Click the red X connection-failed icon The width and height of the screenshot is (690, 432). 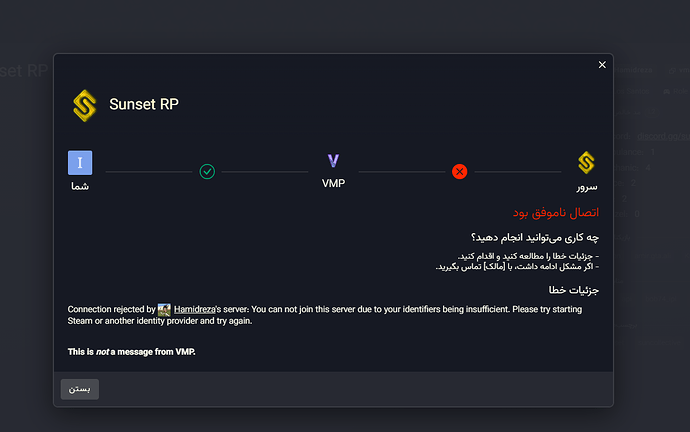(x=460, y=172)
